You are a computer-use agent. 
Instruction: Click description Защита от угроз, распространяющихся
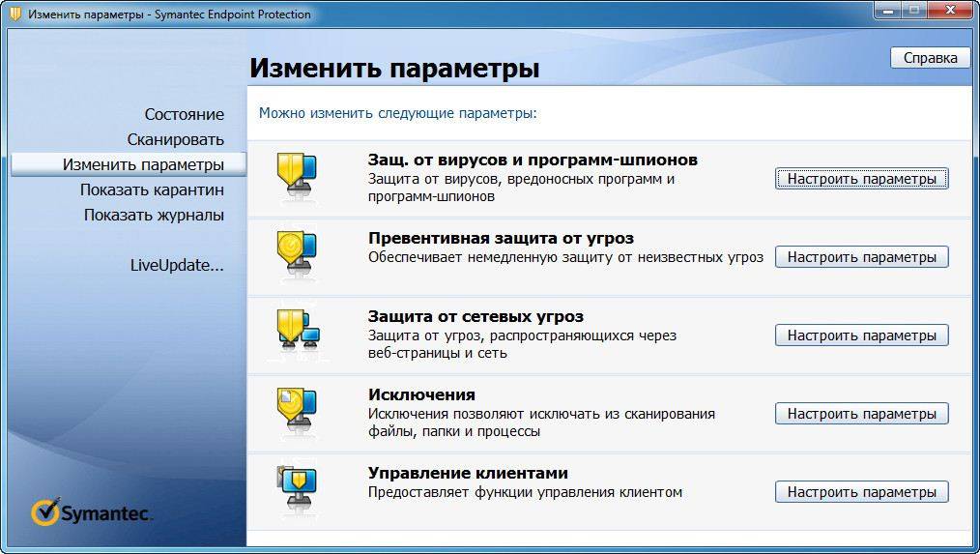tap(522, 344)
